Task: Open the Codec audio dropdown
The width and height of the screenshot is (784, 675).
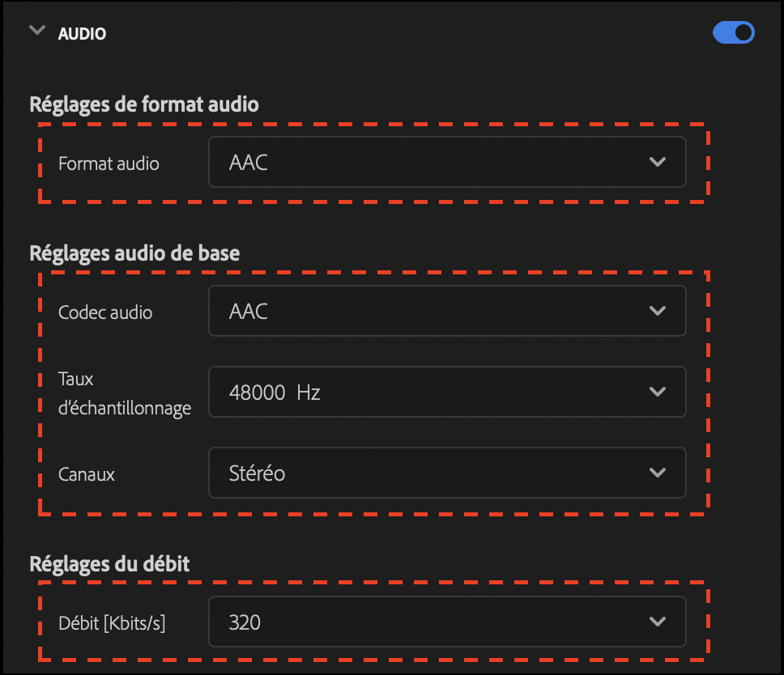Action: [447, 311]
